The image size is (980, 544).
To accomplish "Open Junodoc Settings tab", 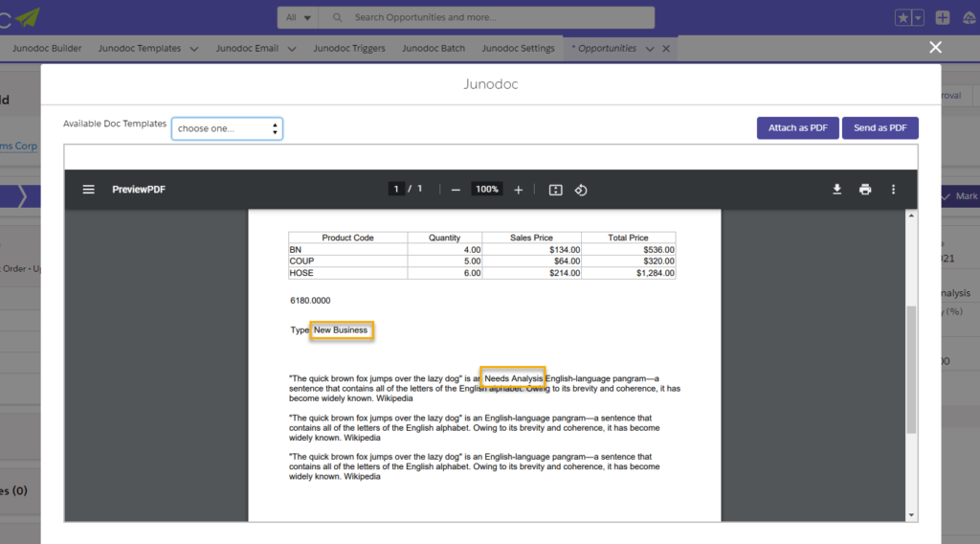I will 518,48.
